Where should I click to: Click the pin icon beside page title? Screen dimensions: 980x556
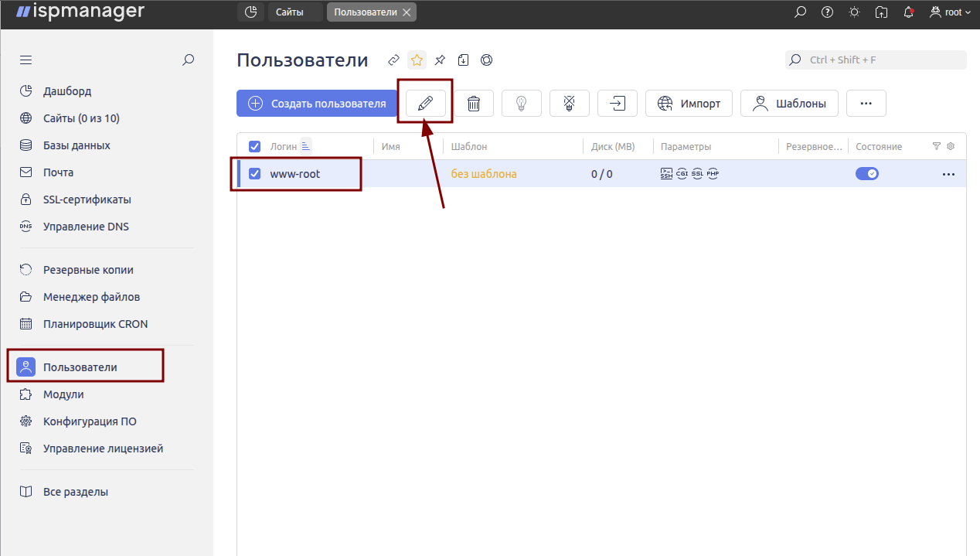(440, 60)
